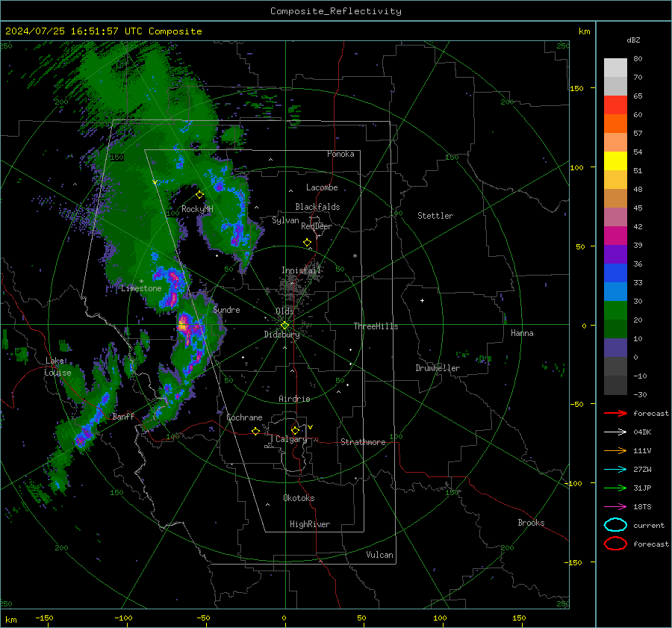Click the Composite_Reflectivity title
672x628 pixels.
[x=336, y=11]
